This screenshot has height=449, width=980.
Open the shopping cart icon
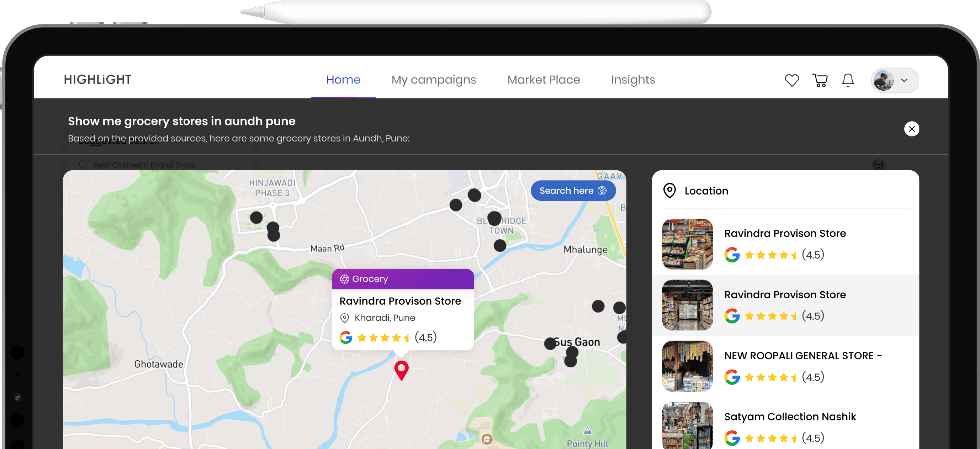pos(820,80)
